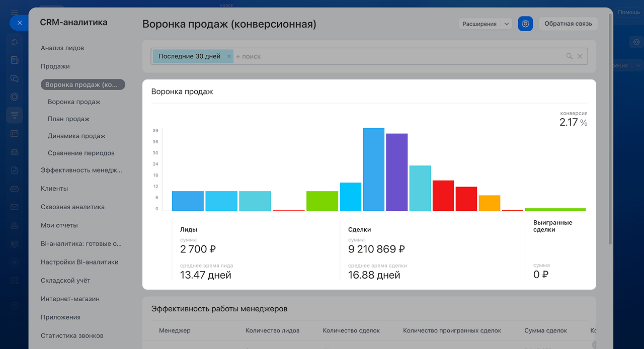Open Клиенты in the sidebar

coord(54,189)
